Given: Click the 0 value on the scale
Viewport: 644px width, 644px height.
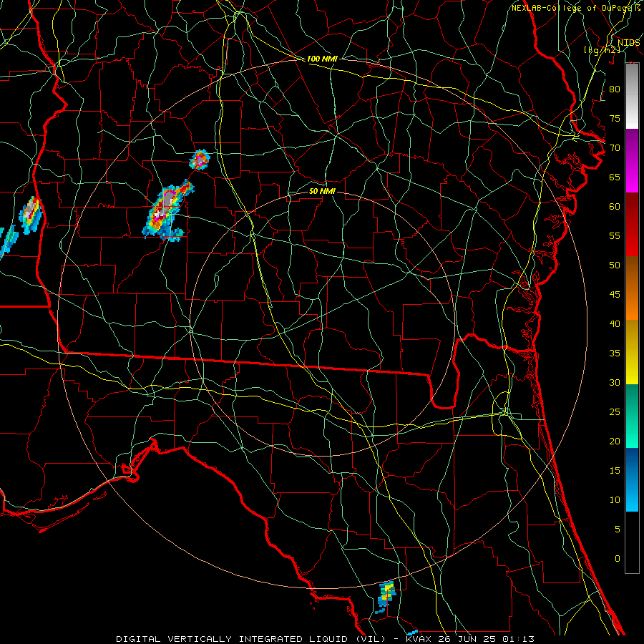Looking at the screenshot, I should tap(618, 559).
